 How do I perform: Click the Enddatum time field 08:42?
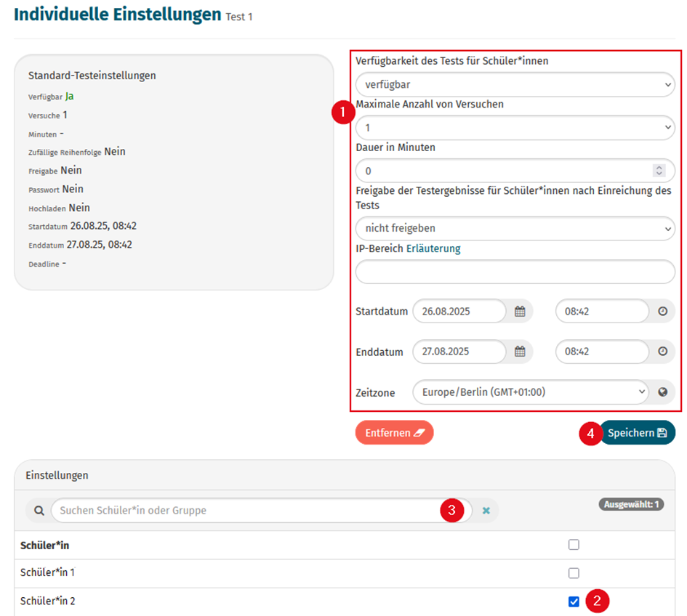click(x=602, y=352)
